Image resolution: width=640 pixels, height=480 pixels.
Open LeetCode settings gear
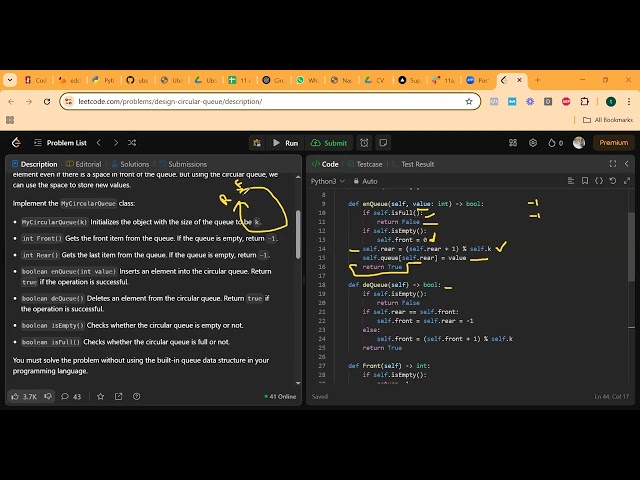point(533,142)
